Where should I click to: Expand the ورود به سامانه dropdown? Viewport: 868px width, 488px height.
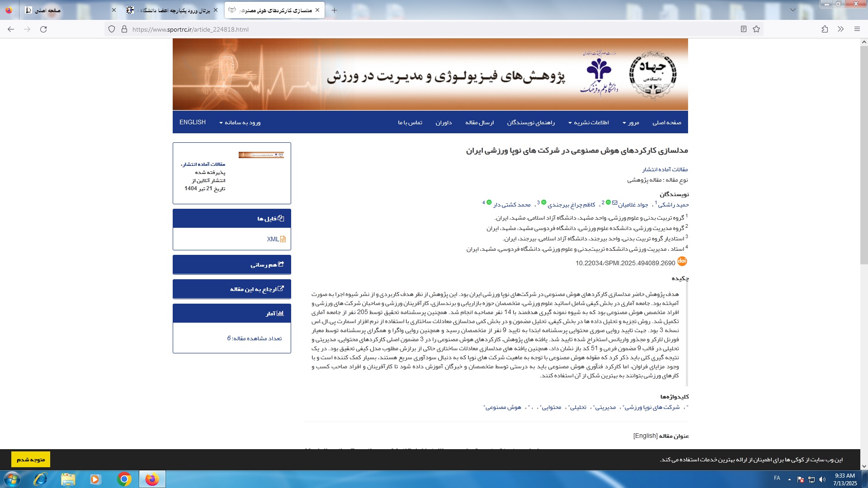pos(240,122)
